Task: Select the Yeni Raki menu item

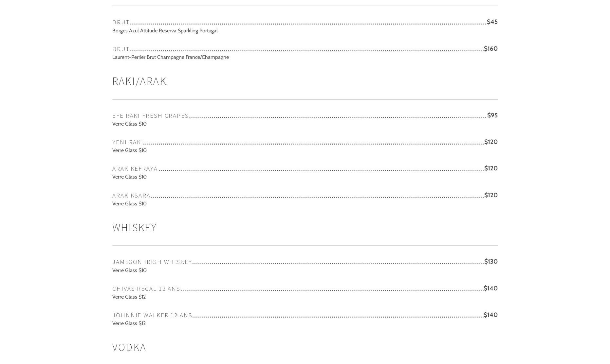Action: [128, 142]
